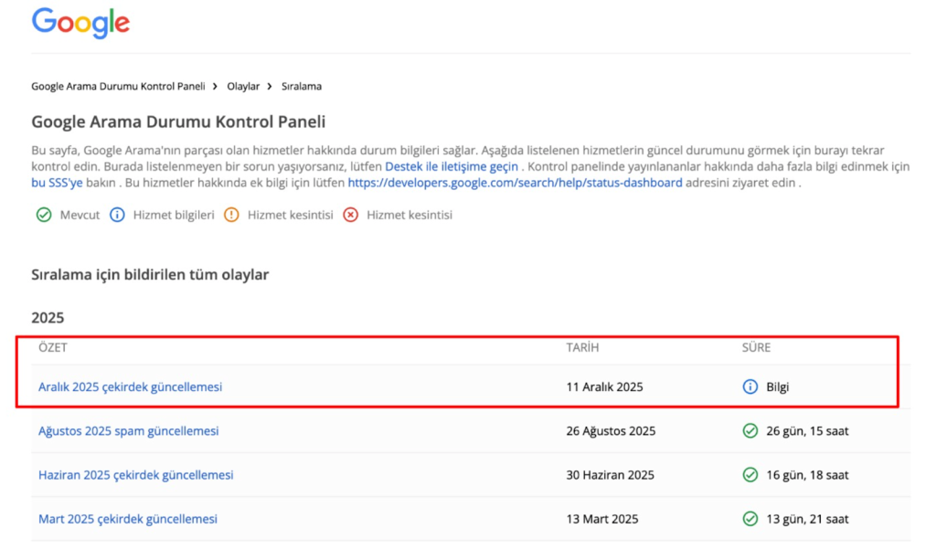This screenshot has height=560, width=936.
Task: Click green checkmark beside 26 gün, 15 saat
Action: (750, 431)
